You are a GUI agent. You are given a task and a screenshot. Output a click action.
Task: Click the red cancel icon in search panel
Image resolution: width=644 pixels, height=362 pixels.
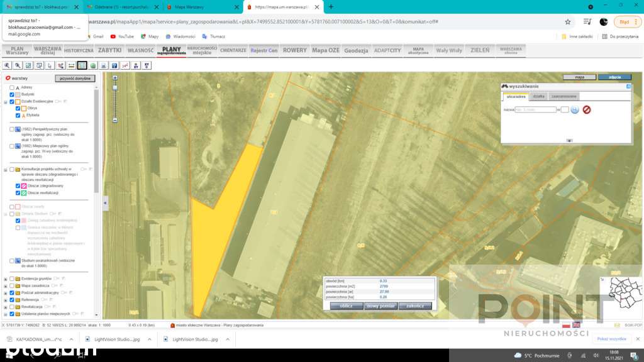coord(587,109)
